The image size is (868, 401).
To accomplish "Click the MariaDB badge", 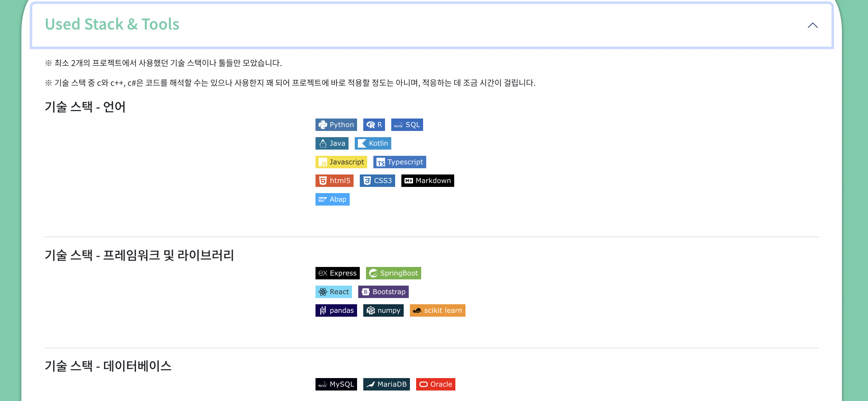I will (x=387, y=384).
